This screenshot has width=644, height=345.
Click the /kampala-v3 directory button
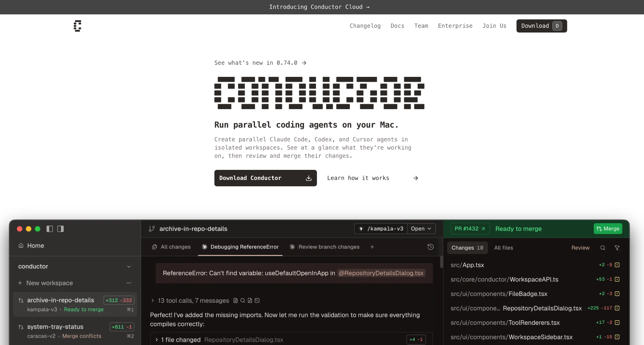381,229
